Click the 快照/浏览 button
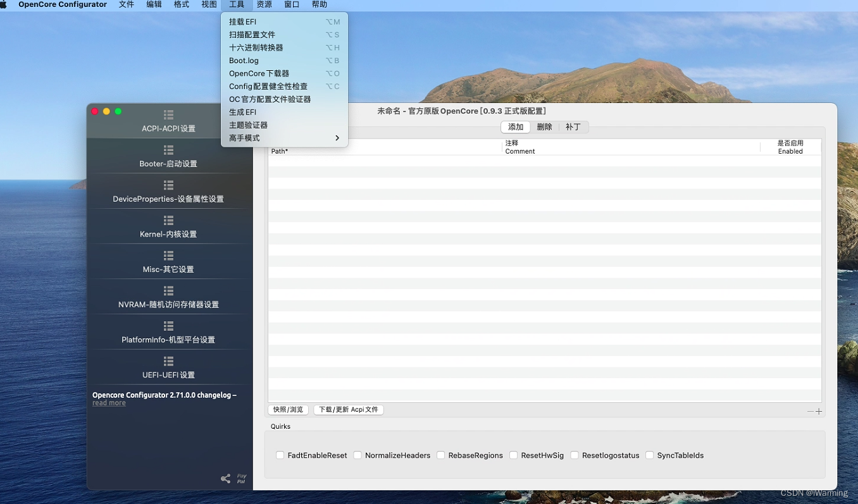This screenshot has width=858, height=504. point(288,410)
